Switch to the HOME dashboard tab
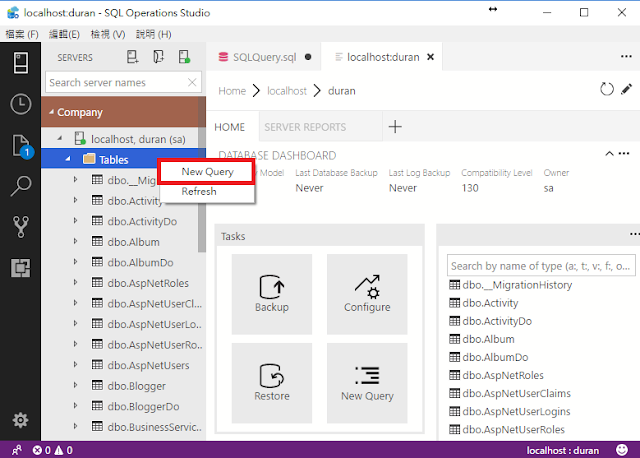Screen dimensions: 640x458 point(229,127)
